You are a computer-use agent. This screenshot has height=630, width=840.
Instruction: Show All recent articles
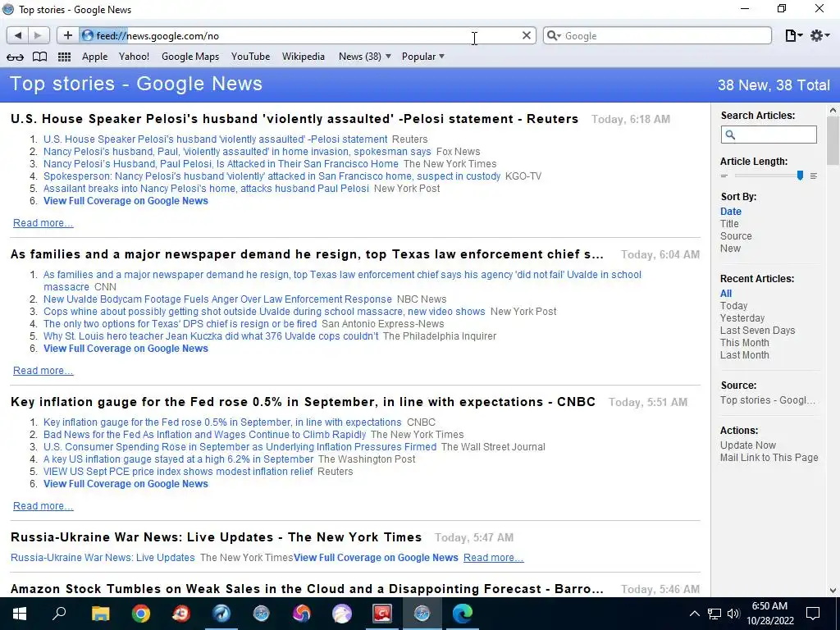(x=726, y=294)
